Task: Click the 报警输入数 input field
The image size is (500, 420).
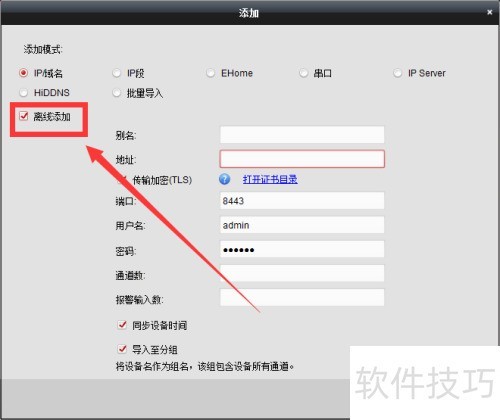Action: click(x=302, y=297)
